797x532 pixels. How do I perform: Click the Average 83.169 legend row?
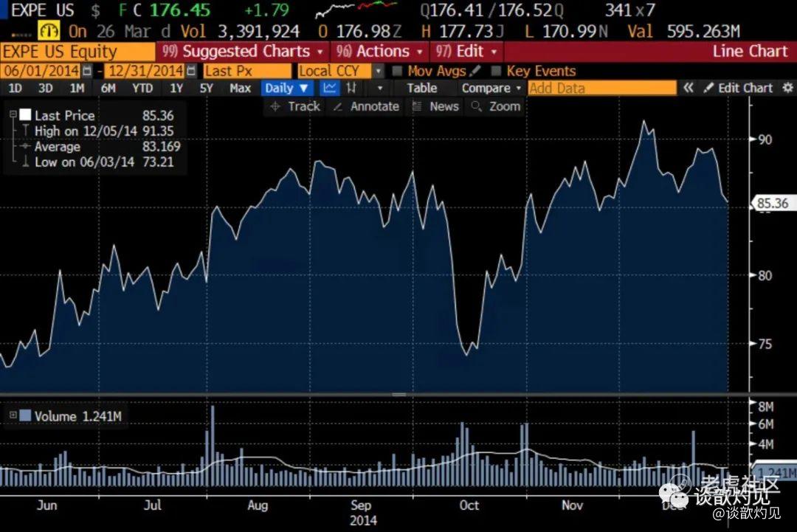(x=101, y=146)
